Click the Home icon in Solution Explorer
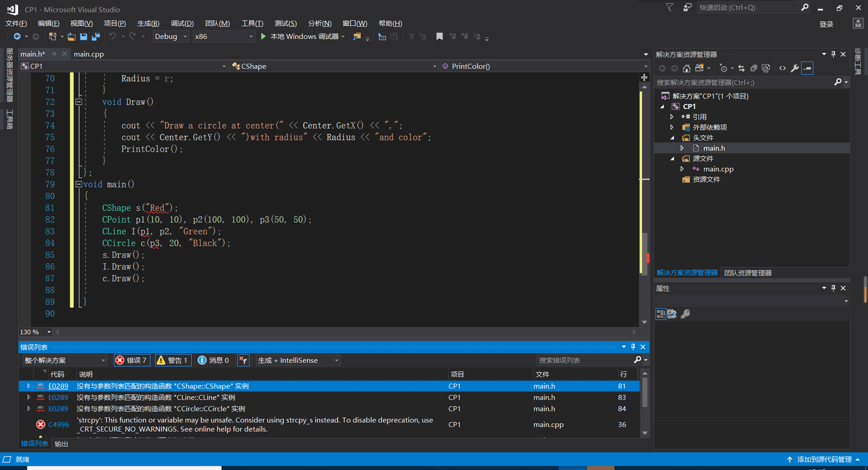Viewport: 868px width, 470px height. click(687, 68)
